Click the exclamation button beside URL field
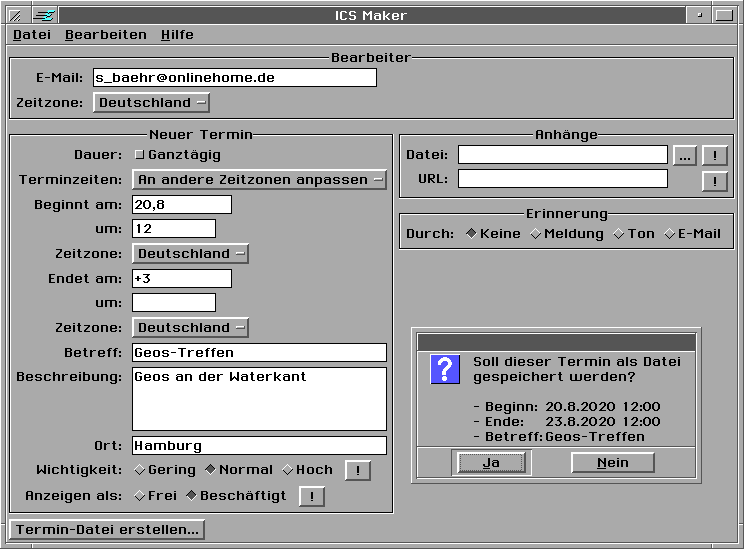744x549 pixels. [x=714, y=181]
